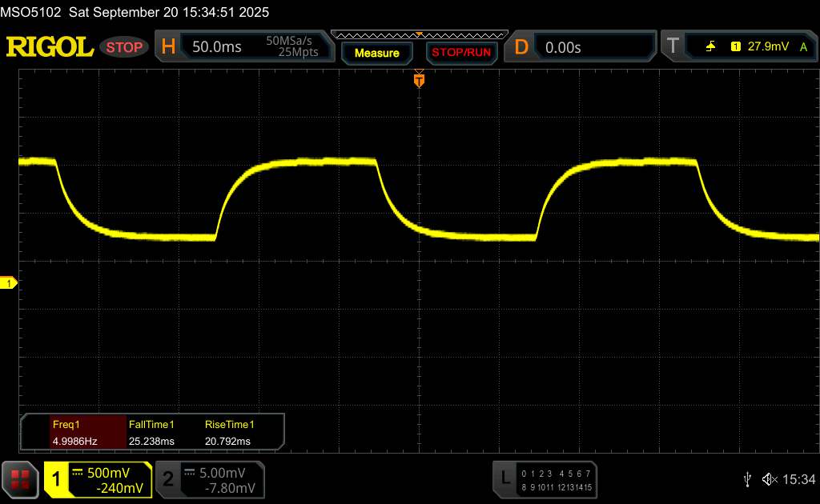The height and width of the screenshot is (504, 820).
Task: Open the logic analyzer L icon
Action: pyautogui.click(x=504, y=478)
